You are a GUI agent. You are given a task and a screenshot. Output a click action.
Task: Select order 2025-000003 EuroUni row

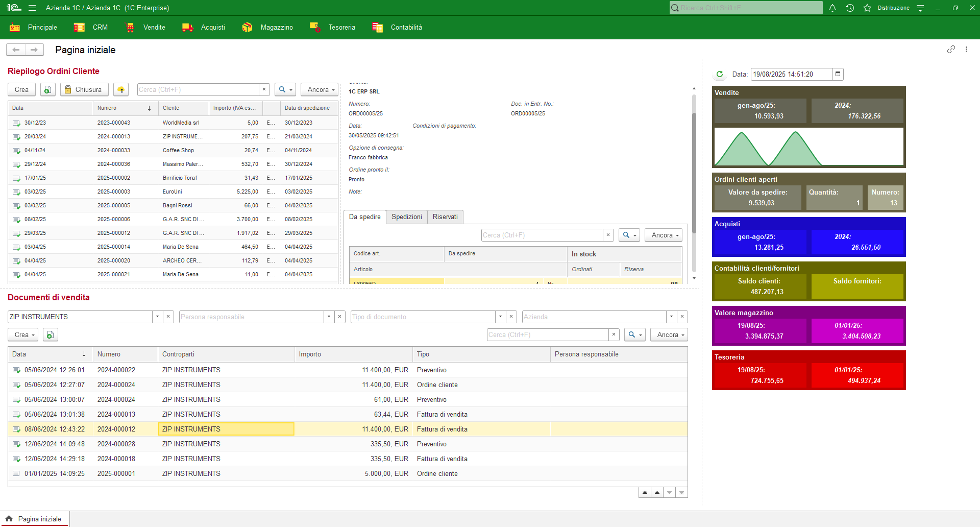coord(173,191)
